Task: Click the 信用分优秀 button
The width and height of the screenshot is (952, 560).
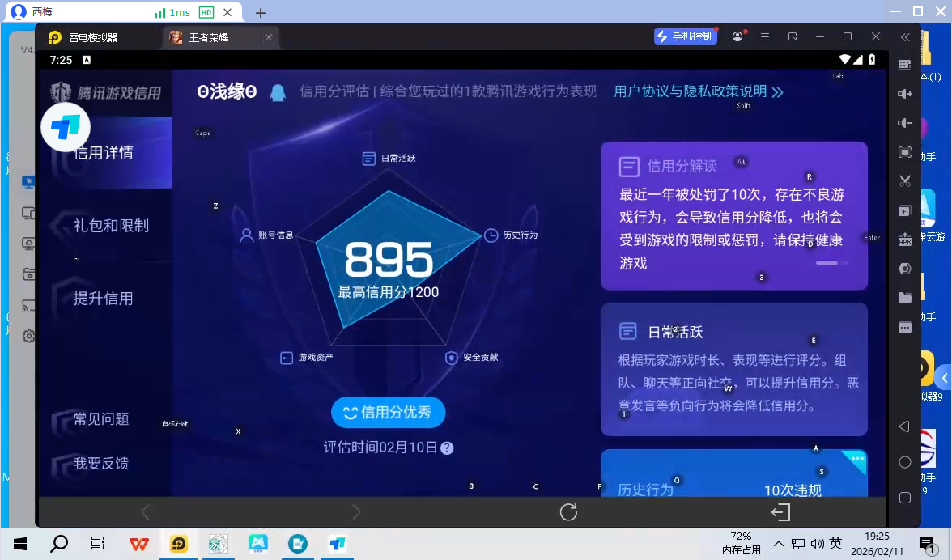Action: [x=388, y=412]
